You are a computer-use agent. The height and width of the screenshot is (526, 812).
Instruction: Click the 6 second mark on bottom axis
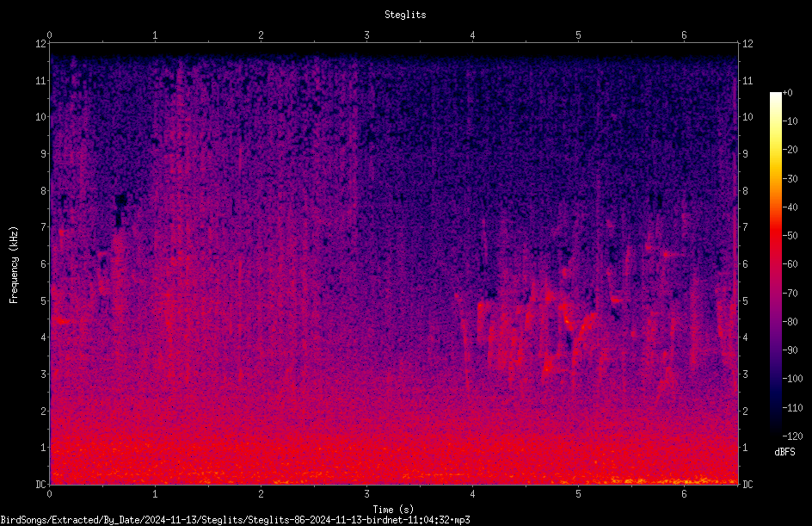click(684, 494)
